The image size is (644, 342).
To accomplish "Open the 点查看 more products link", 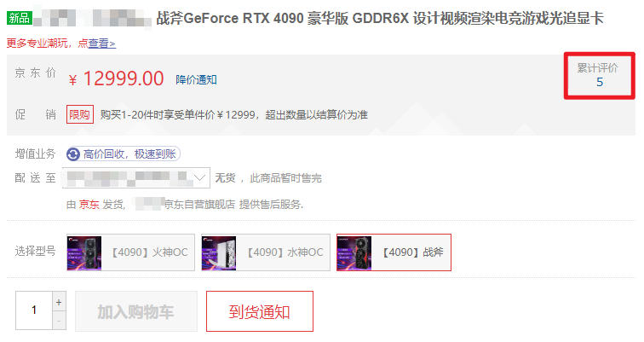I will click(97, 43).
